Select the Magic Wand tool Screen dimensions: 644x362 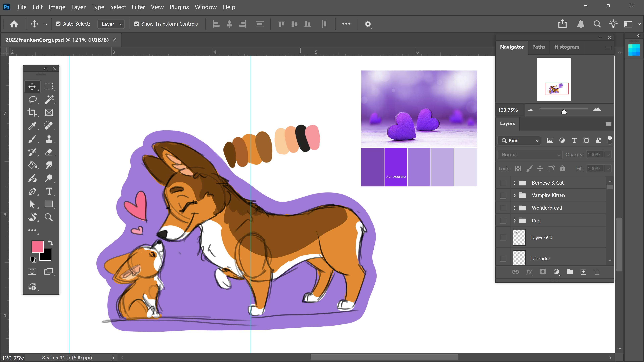point(49,99)
